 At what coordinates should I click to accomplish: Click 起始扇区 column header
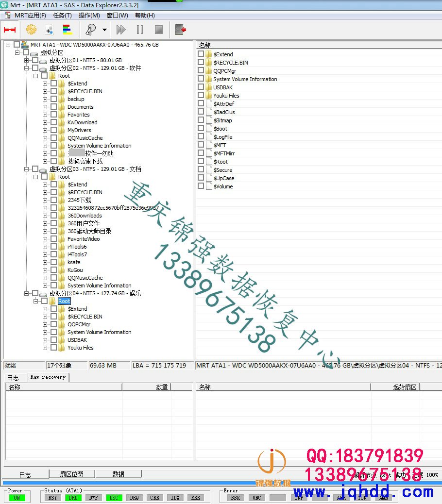click(395, 387)
